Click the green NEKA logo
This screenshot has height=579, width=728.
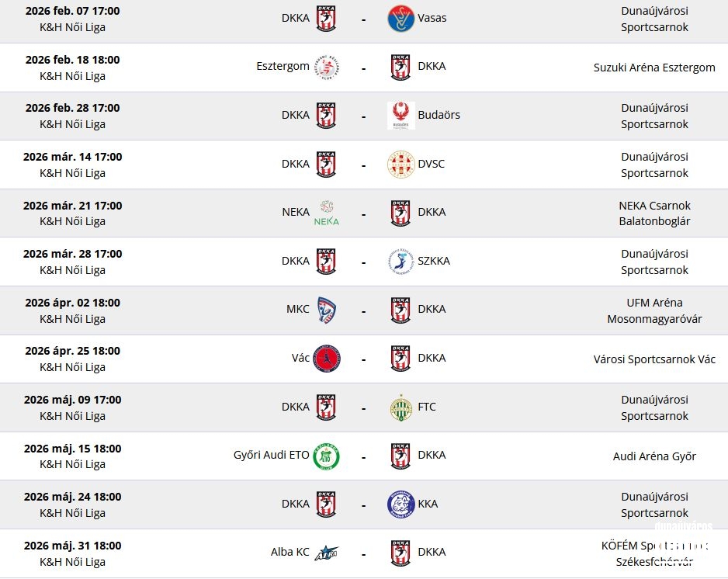click(326, 213)
